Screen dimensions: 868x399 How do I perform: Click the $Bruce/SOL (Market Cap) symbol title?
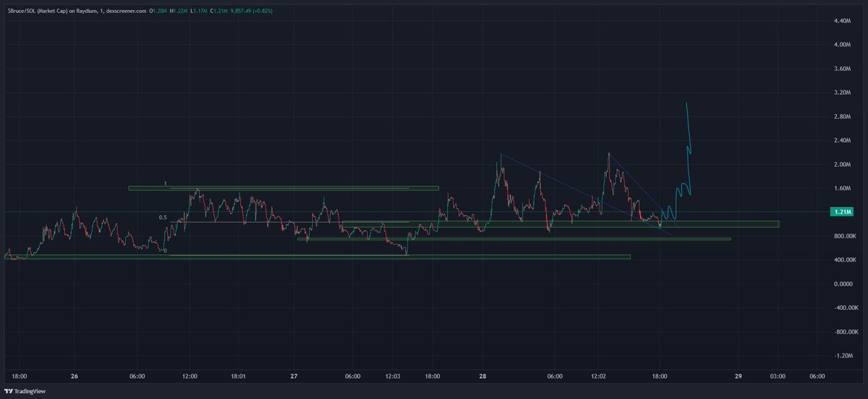coord(38,11)
